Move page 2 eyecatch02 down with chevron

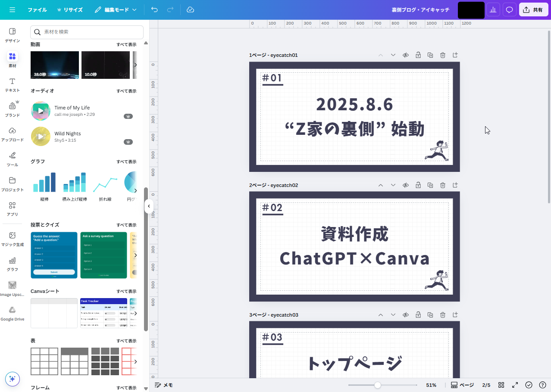point(393,185)
